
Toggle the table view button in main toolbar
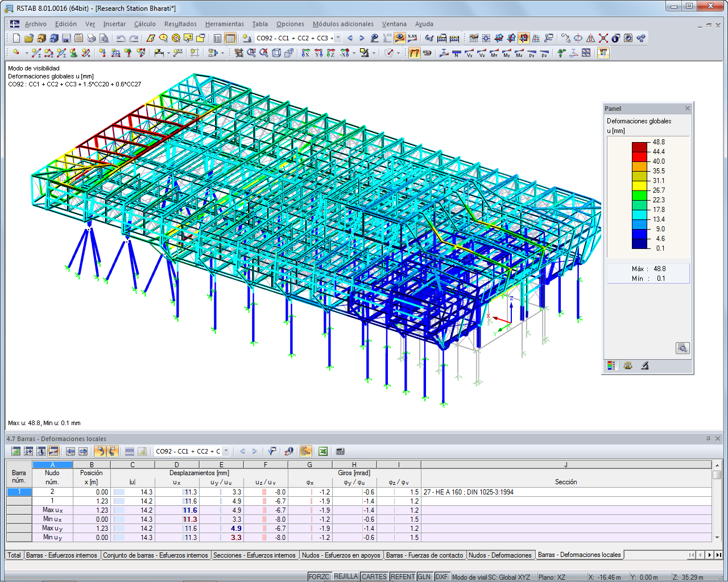pos(230,38)
